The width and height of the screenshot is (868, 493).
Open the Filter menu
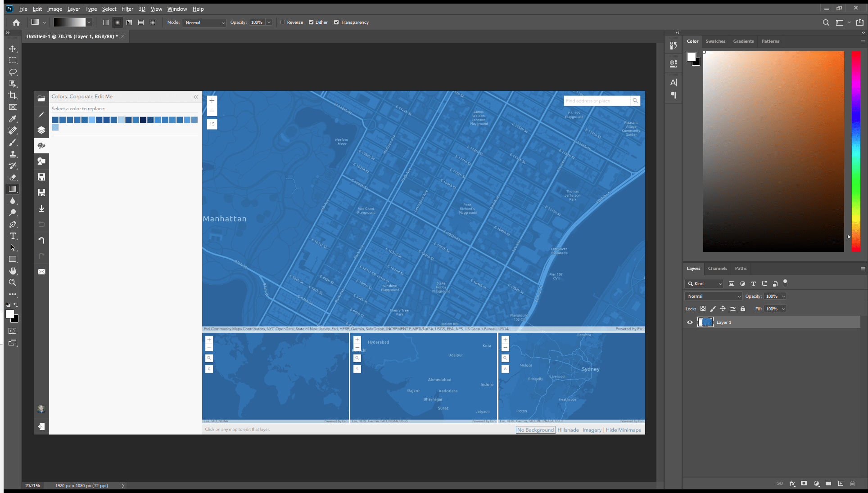[x=127, y=9]
